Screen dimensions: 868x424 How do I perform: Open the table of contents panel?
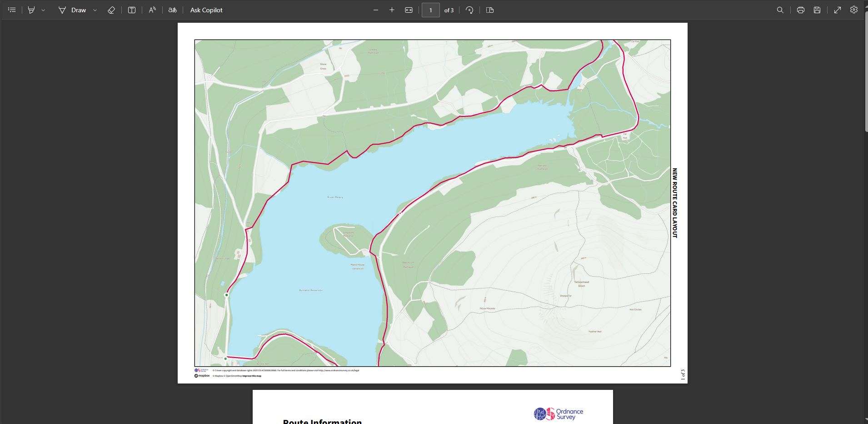point(11,10)
